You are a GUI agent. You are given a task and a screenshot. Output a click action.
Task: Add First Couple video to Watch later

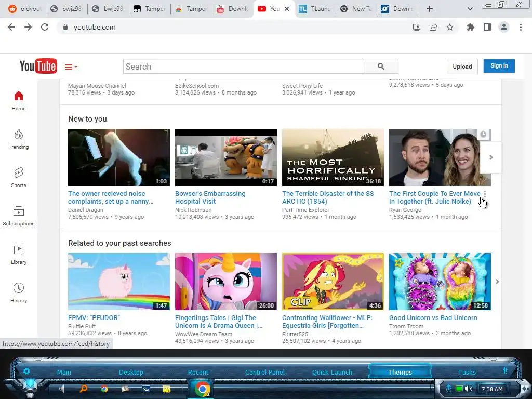484,135
